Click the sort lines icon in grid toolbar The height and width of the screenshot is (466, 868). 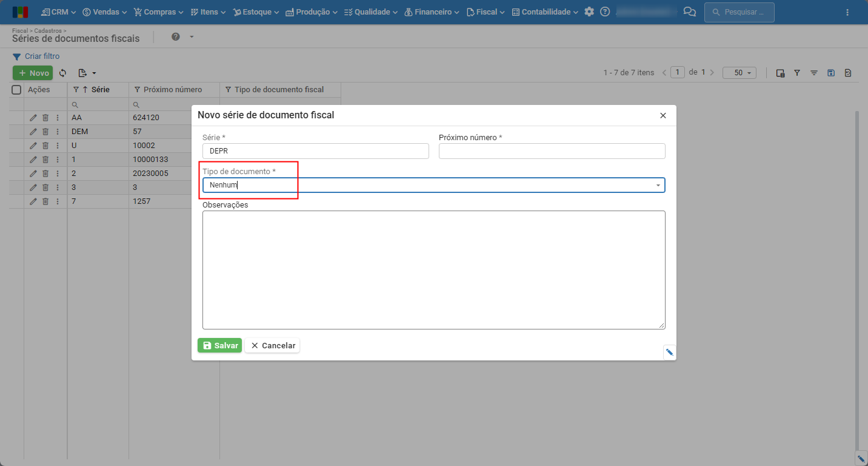click(x=814, y=73)
